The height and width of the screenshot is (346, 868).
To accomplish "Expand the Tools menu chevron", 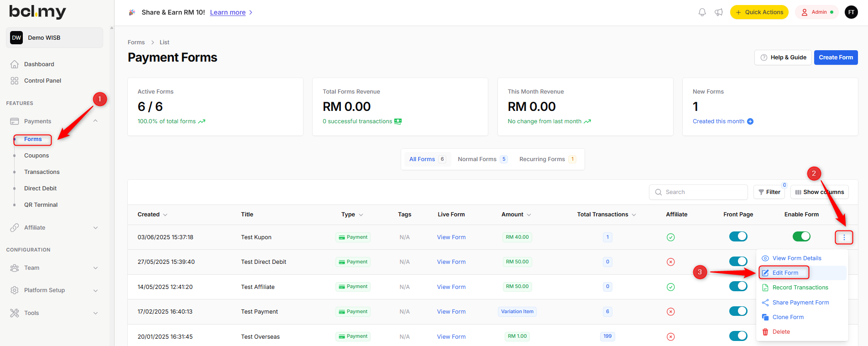I will [95, 313].
